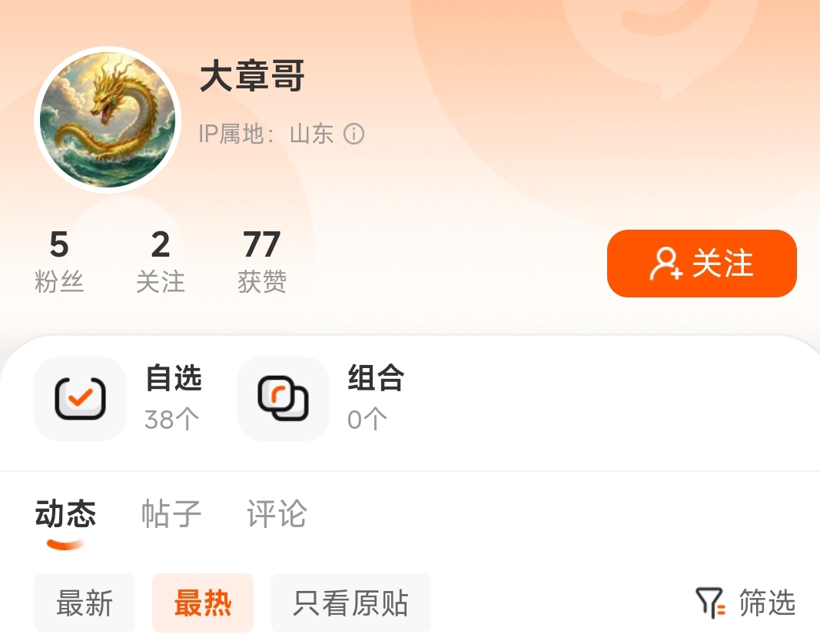This screenshot has height=644, width=820.
Task: Switch to the 动态 tab
Action: [x=65, y=513]
